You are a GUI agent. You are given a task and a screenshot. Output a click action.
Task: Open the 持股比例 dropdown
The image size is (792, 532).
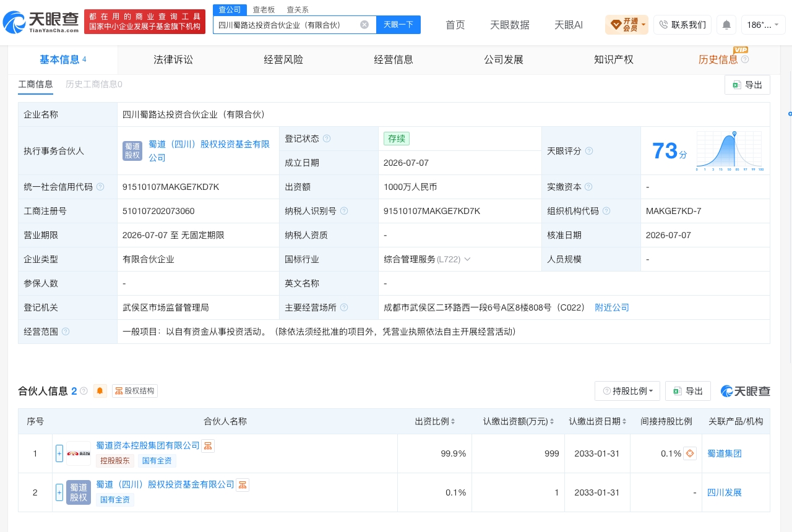tap(627, 391)
